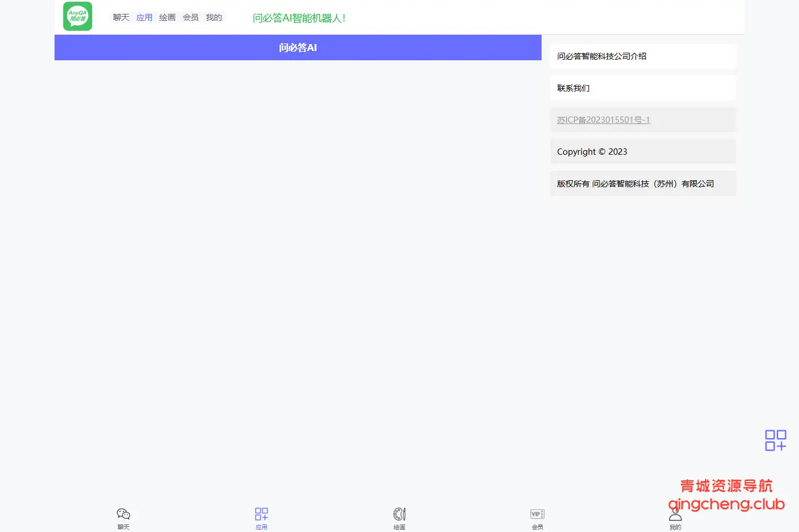Image resolution: width=799 pixels, height=532 pixels.
Task: Select the profile icon labeled 我的
Action: (675, 518)
